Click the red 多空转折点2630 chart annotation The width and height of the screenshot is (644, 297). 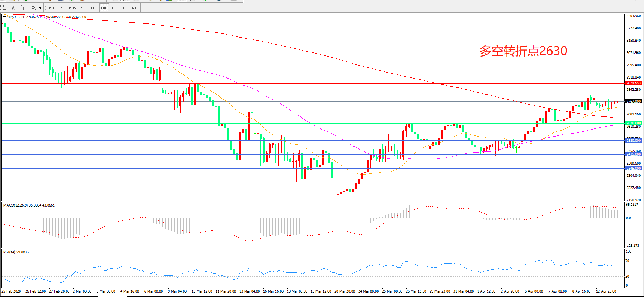coord(523,51)
